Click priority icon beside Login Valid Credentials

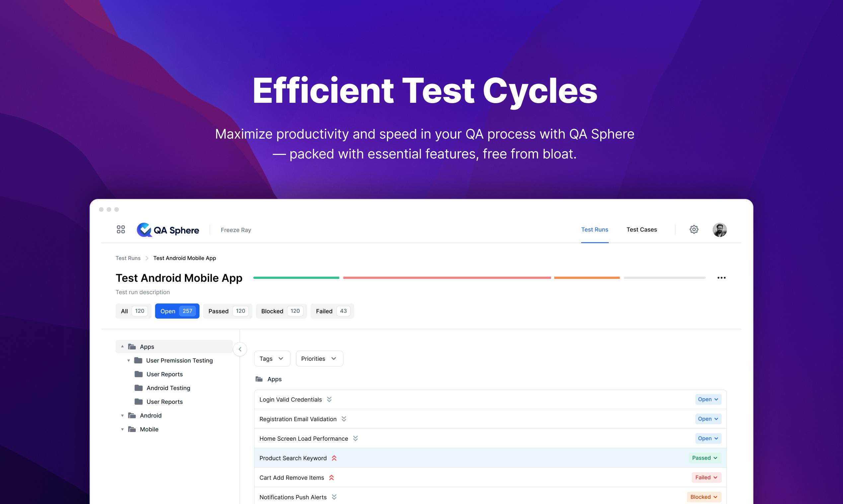click(x=329, y=400)
